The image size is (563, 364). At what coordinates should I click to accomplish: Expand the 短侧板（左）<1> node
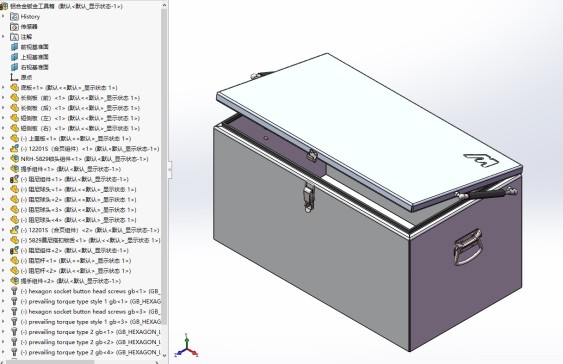[4, 118]
